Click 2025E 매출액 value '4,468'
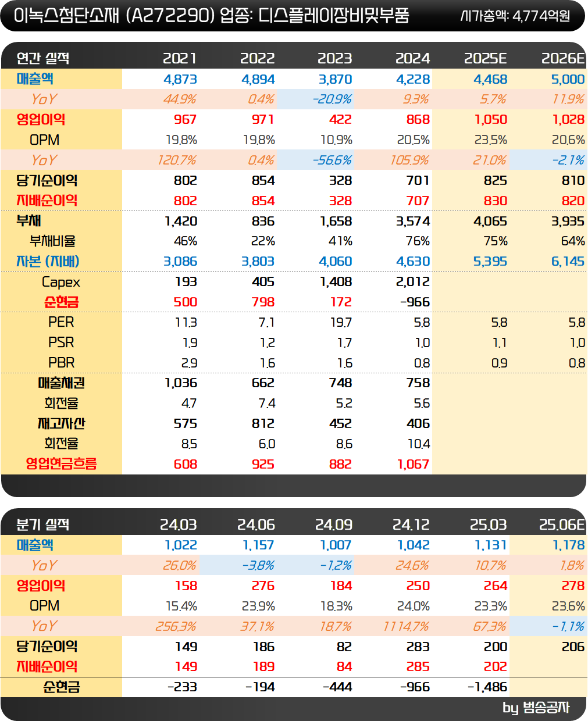Viewport: 588px width, 721px height. pos(490,79)
